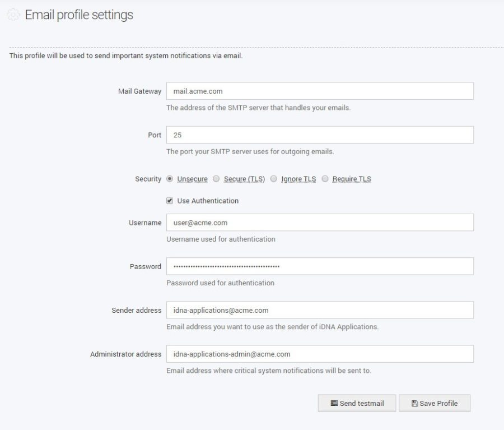
Task: Click inside the masked Password field
Action: click(x=320, y=266)
